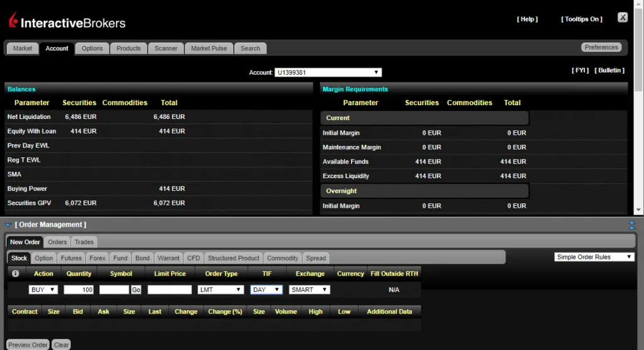Select the Stock instrument tab
Image resolution: width=644 pixels, height=350 pixels.
coord(19,258)
